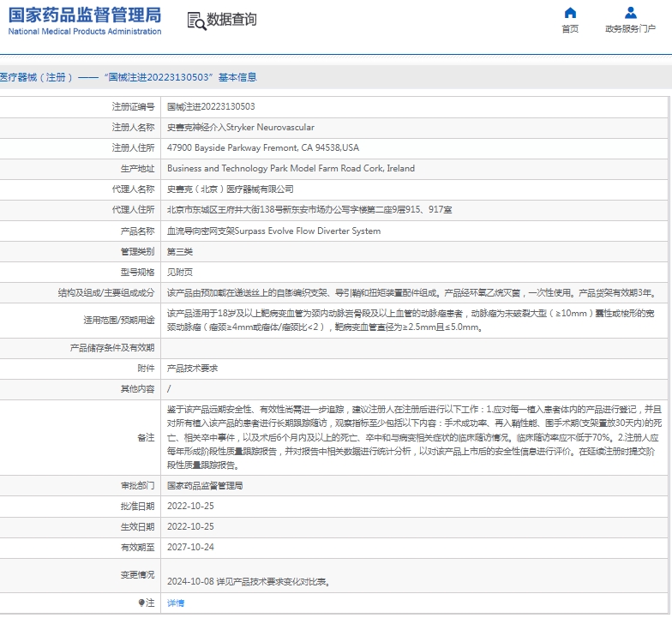Click the 适用范围/预期用途 row label
672x618 pixels.
point(118,321)
